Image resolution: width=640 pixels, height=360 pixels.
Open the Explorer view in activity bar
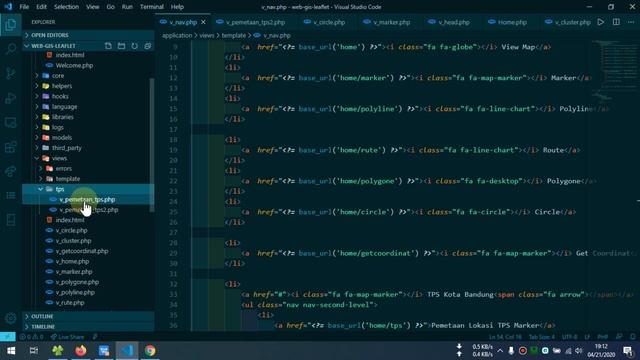point(11,24)
